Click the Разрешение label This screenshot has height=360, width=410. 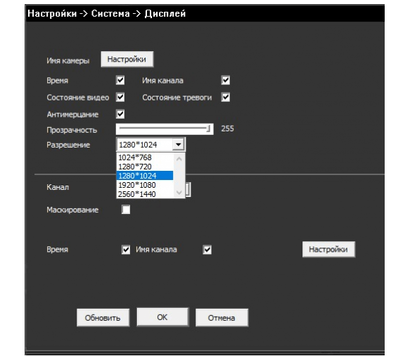tap(68, 145)
